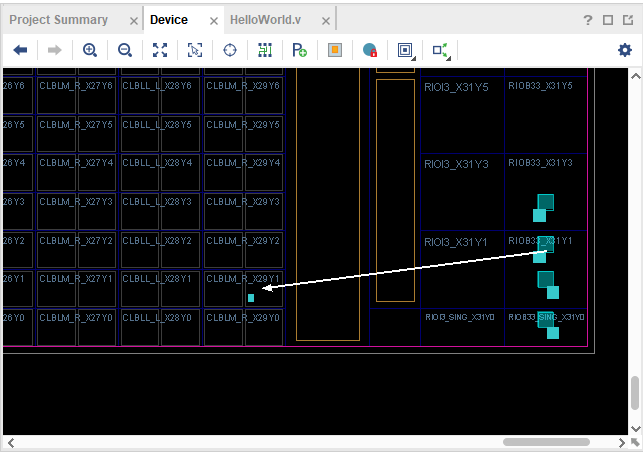The width and height of the screenshot is (643, 453).
Task: Select the CLBLL_L_X28Y4 tile
Action: pos(160,172)
